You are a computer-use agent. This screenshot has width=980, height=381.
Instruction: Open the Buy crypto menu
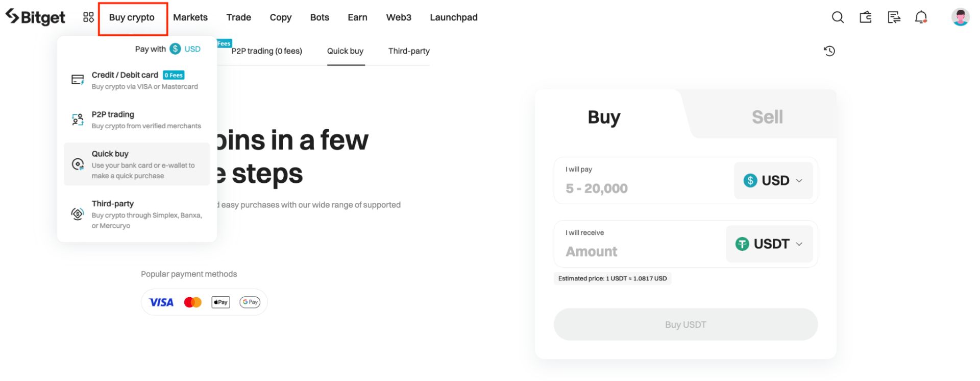tap(132, 17)
